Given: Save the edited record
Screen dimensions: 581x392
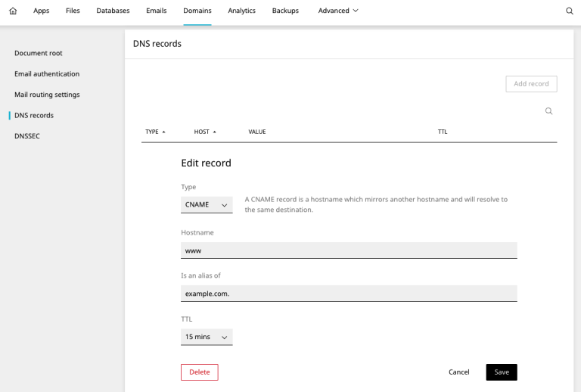Looking at the screenshot, I should click(502, 372).
